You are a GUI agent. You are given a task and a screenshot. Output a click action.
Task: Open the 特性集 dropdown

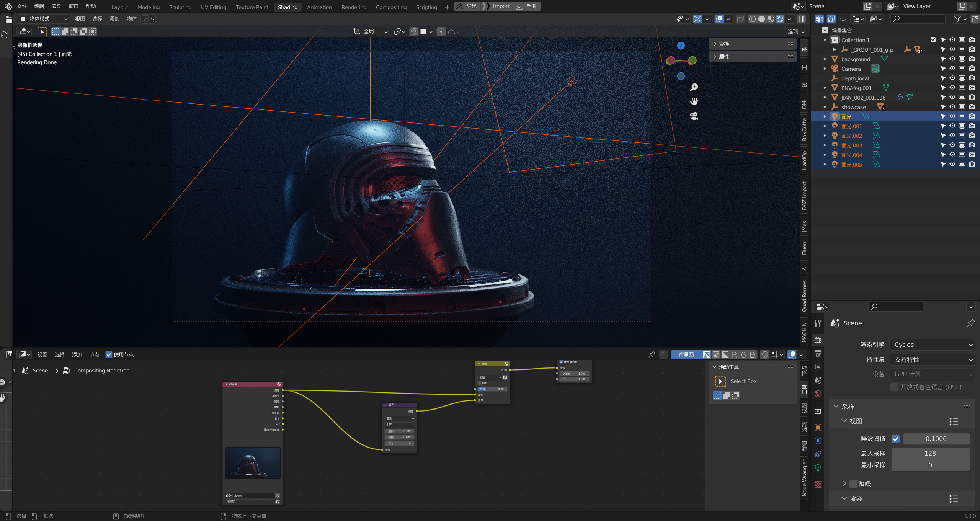932,360
